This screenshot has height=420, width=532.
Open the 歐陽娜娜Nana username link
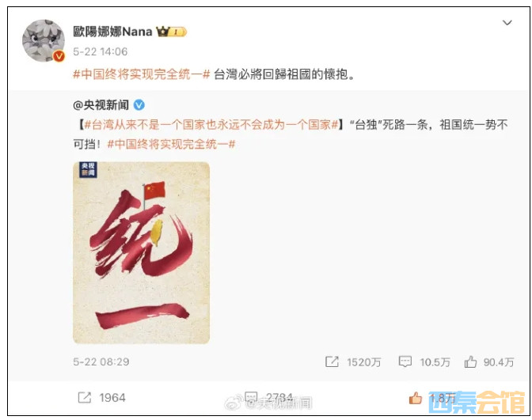[x=112, y=32]
